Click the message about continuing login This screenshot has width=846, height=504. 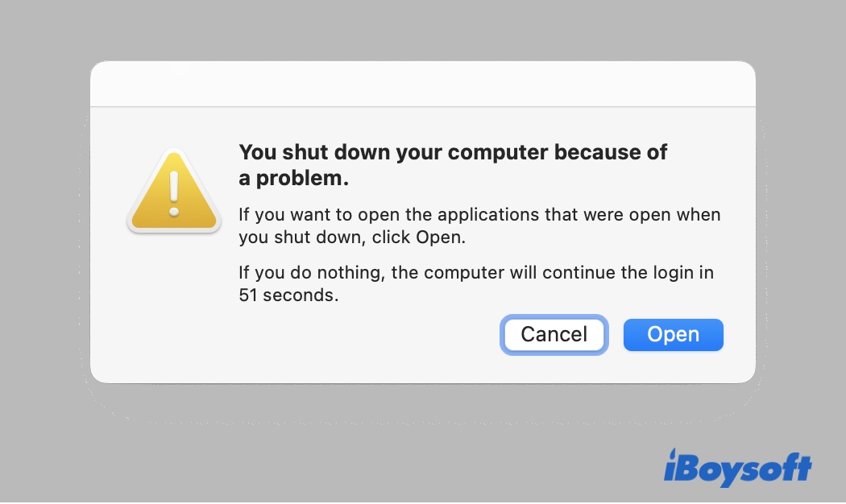tap(475, 272)
